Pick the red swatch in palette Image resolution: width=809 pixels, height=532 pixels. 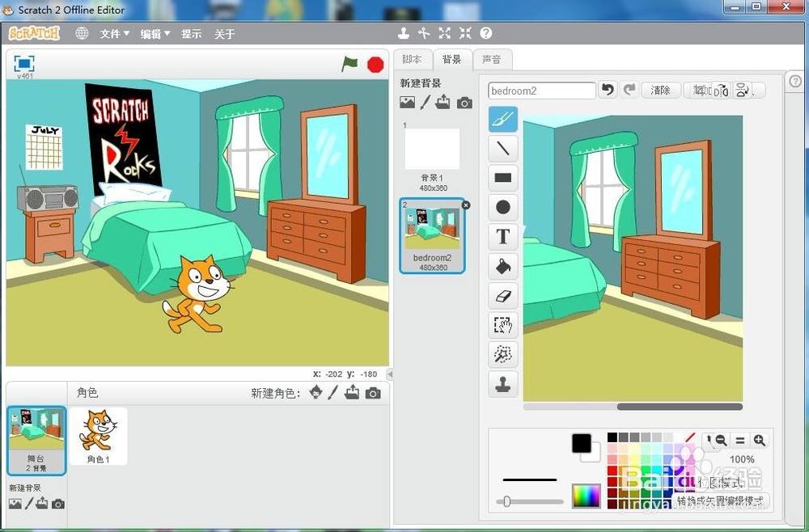[x=612, y=470]
